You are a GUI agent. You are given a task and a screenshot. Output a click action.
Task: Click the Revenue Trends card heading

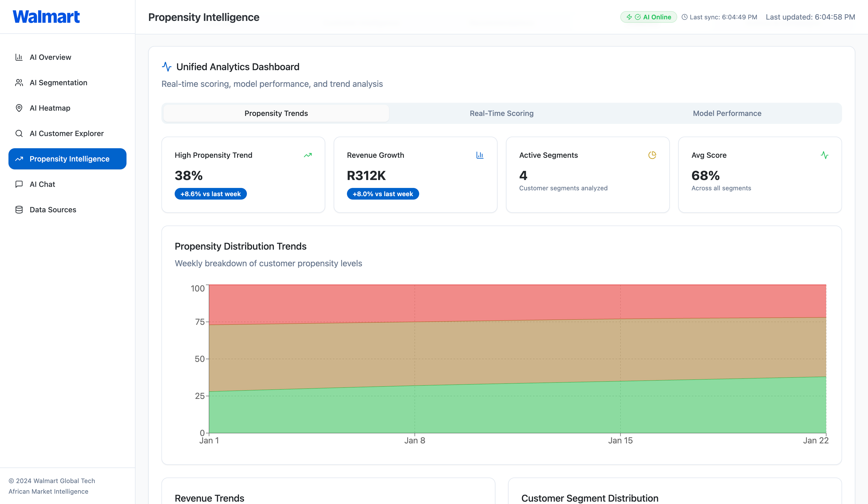(x=209, y=498)
